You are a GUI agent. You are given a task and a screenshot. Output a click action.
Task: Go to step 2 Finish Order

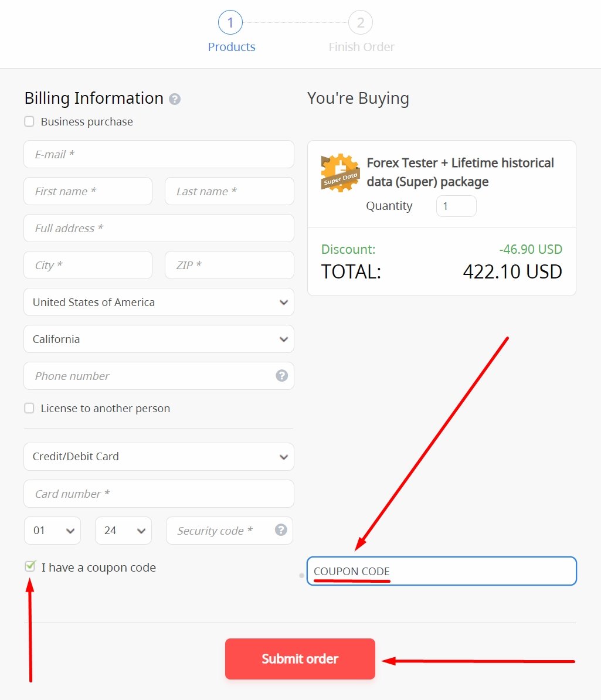click(361, 23)
